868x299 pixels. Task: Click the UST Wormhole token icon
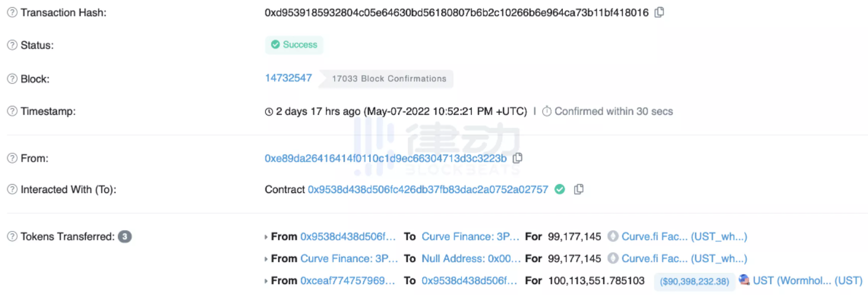pyautogui.click(x=744, y=280)
